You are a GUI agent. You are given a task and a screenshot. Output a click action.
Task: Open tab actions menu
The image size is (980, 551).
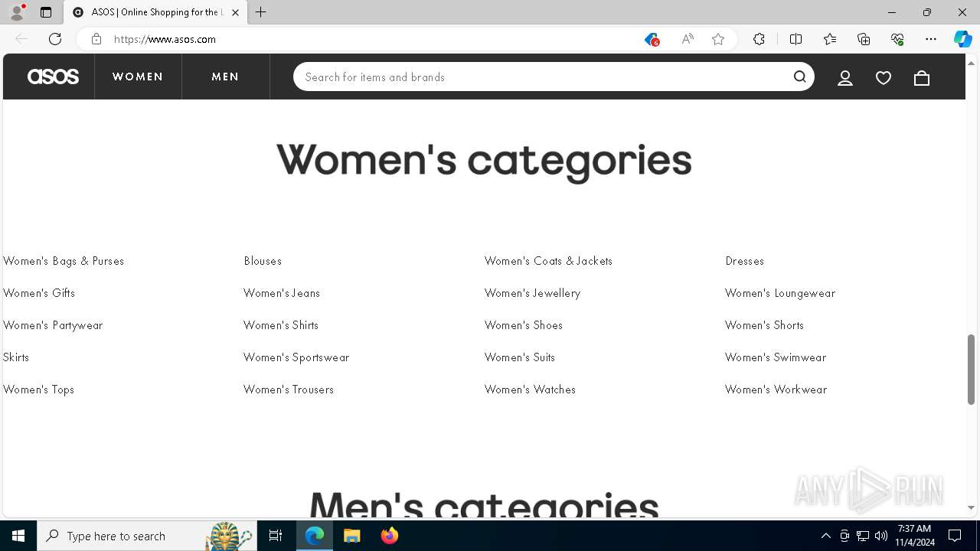46,12
